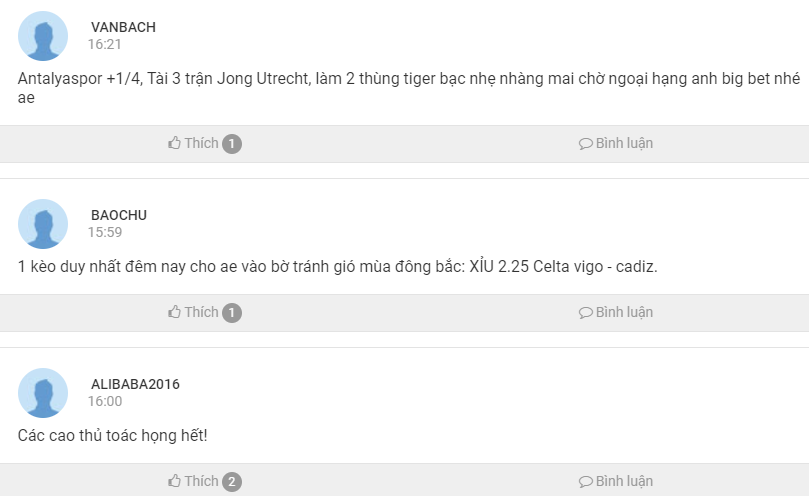Click ALIBABA2016's profile avatar picture

(43, 393)
